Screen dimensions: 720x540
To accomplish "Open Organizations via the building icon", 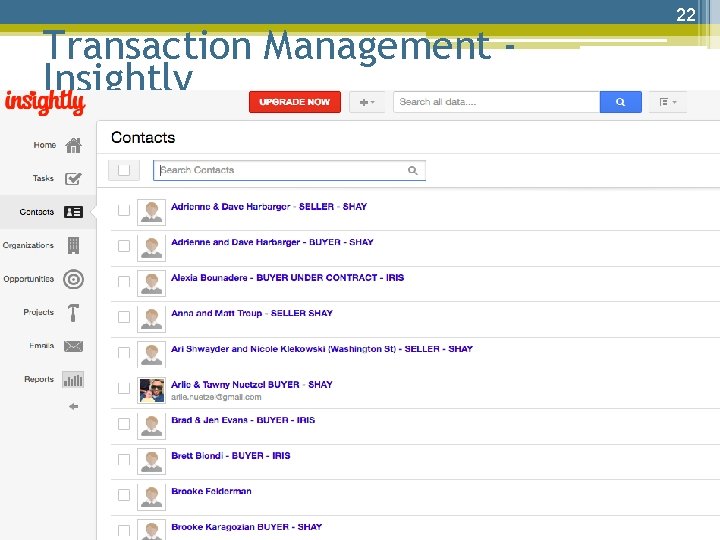I will 73,245.
